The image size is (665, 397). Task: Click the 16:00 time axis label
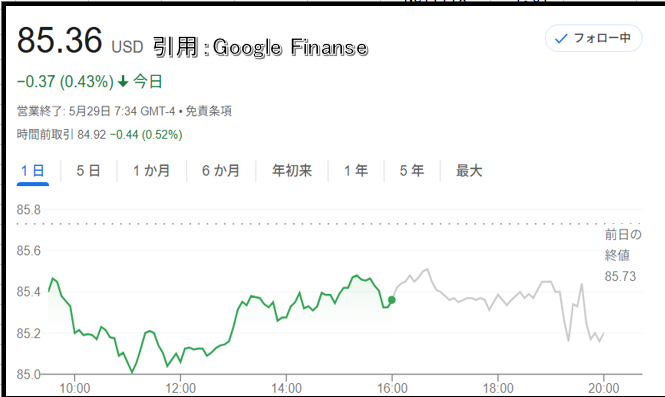pos(392,388)
